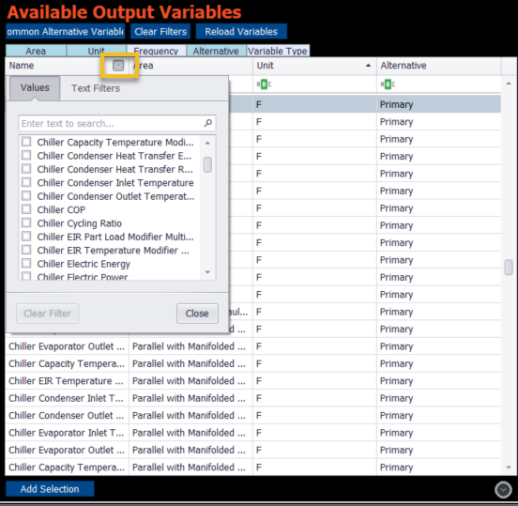The image size is (518, 506).
Task: Click the Clear Filters button
Action: [x=161, y=32]
